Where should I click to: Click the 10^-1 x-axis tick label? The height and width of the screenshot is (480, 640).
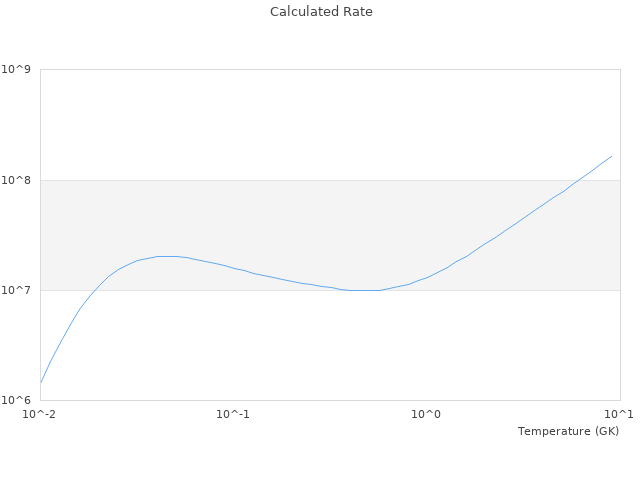(233, 414)
